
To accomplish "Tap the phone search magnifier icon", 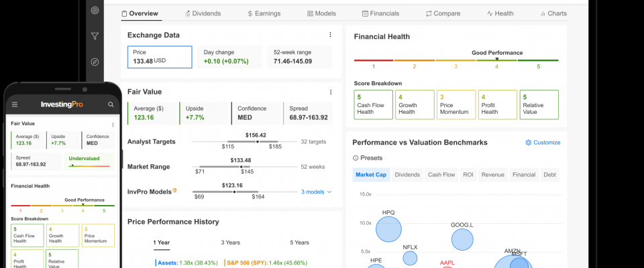I will click(x=111, y=105).
